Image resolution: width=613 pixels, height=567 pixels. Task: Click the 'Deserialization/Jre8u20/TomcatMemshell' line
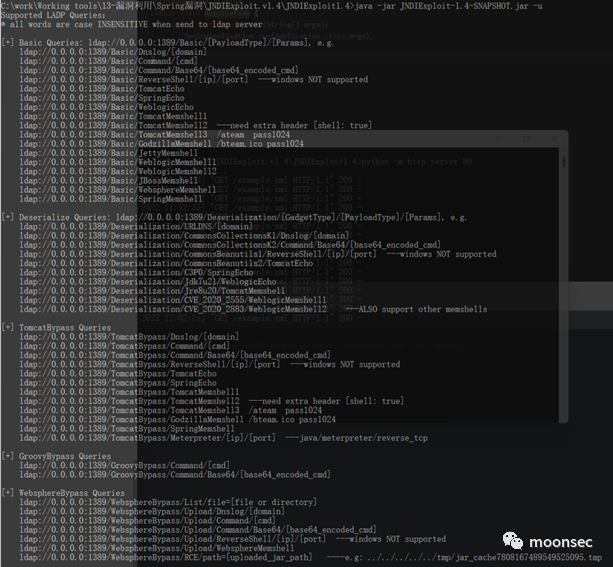click(x=152, y=291)
